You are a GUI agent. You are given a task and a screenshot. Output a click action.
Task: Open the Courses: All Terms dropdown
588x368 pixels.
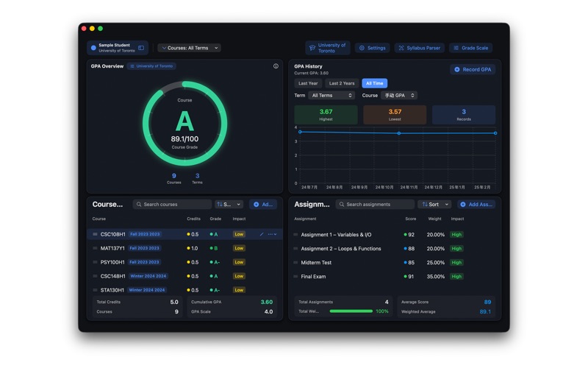coord(190,48)
